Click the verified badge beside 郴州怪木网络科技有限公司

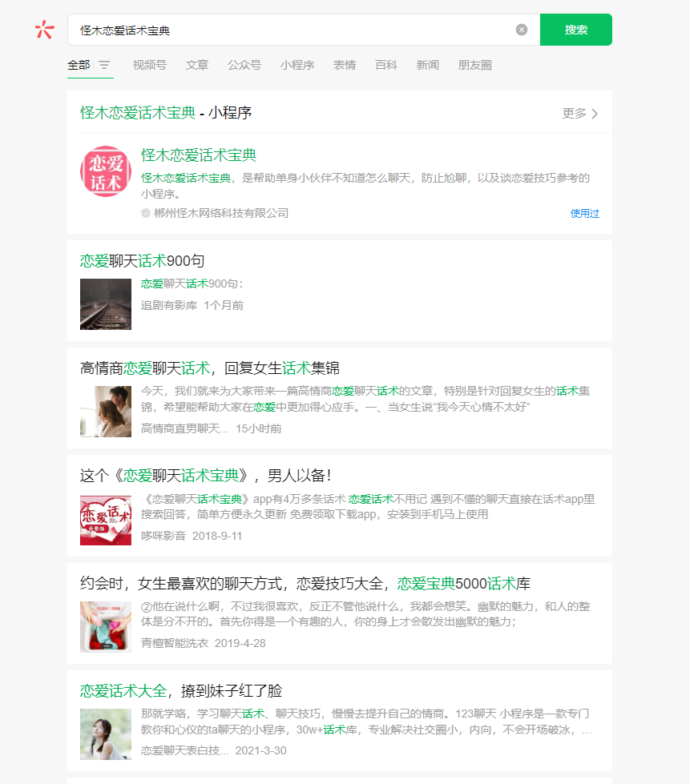tap(146, 214)
